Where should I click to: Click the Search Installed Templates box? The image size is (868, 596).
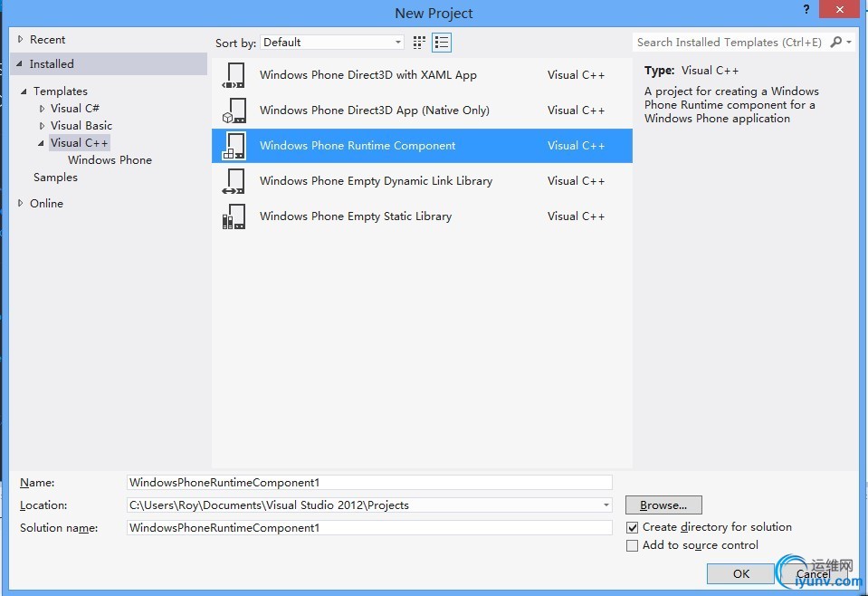pyautogui.click(x=730, y=42)
